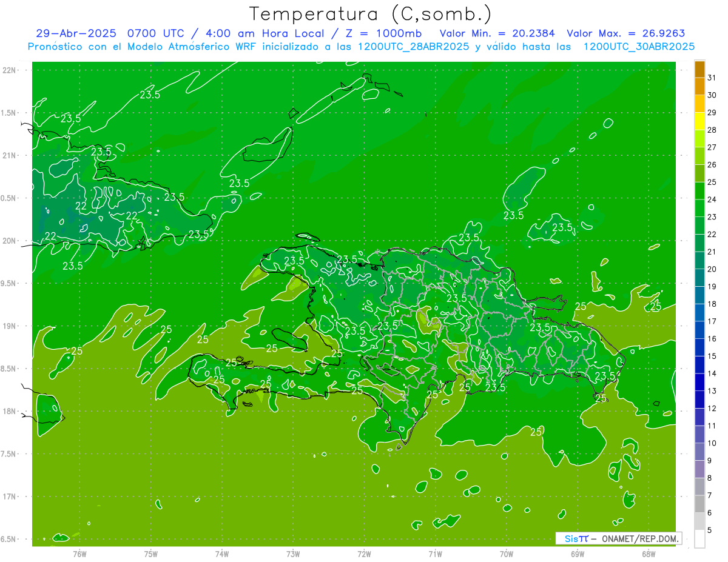Click the "74W" longitude axis label
This screenshot has width=728, height=562.
click(x=222, y=554)
